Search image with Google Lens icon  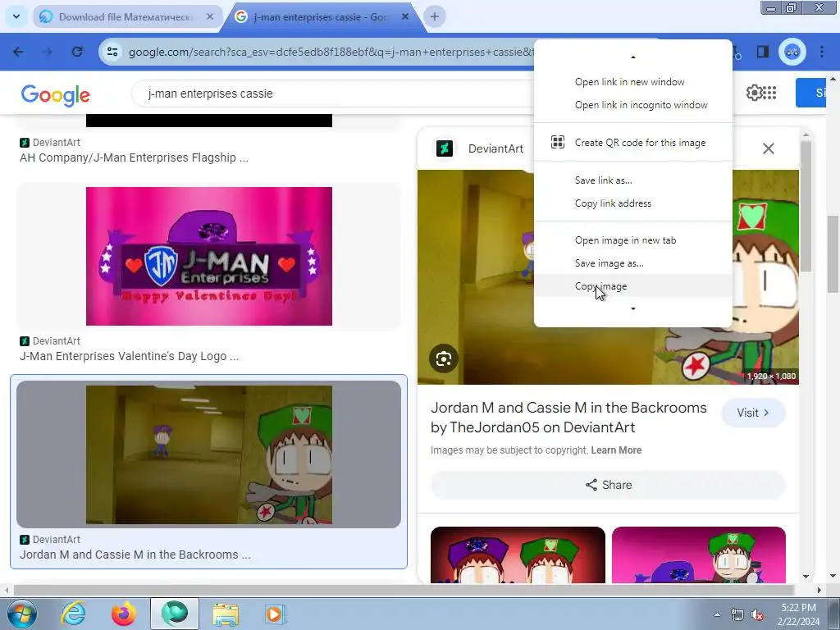pos(444,359)
